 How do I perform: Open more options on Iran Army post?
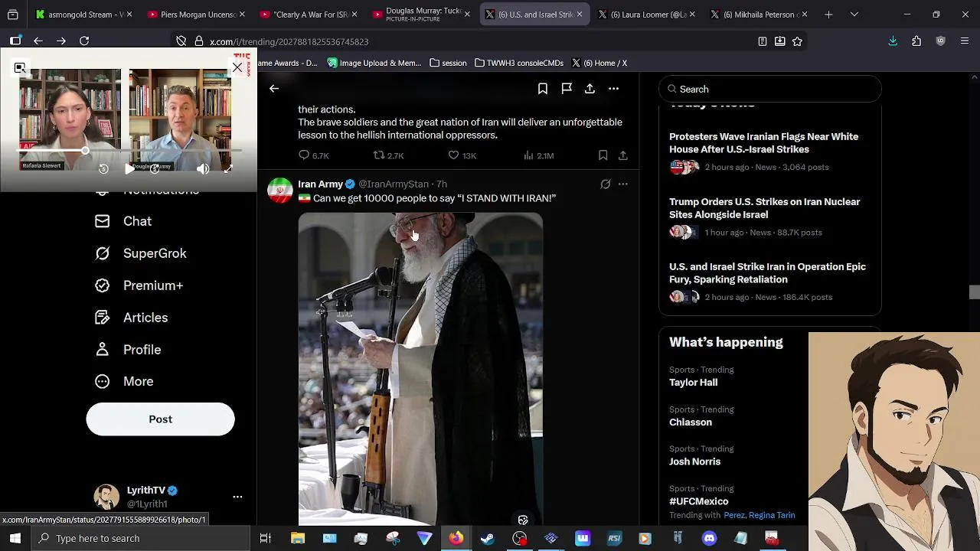(623, 184)
